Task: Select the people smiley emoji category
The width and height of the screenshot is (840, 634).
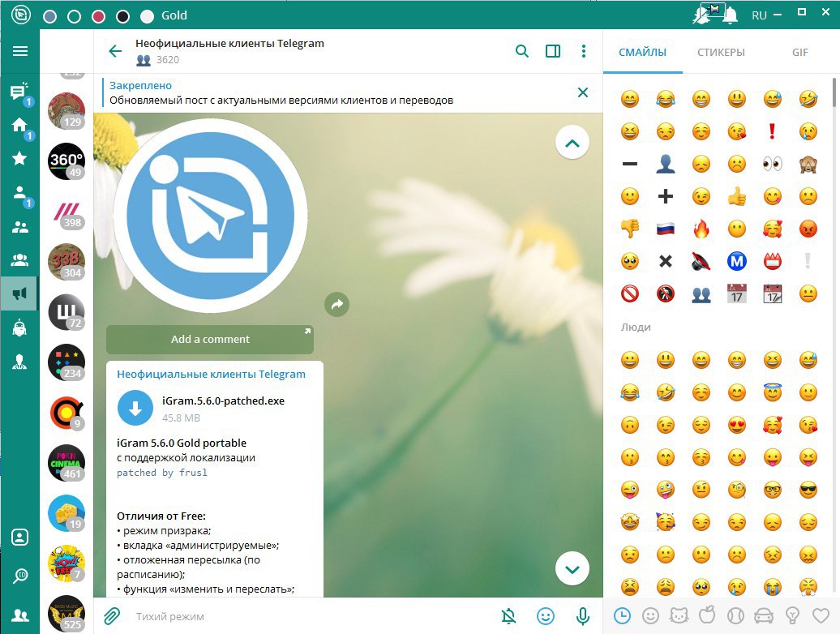Action: coord(650,616)
